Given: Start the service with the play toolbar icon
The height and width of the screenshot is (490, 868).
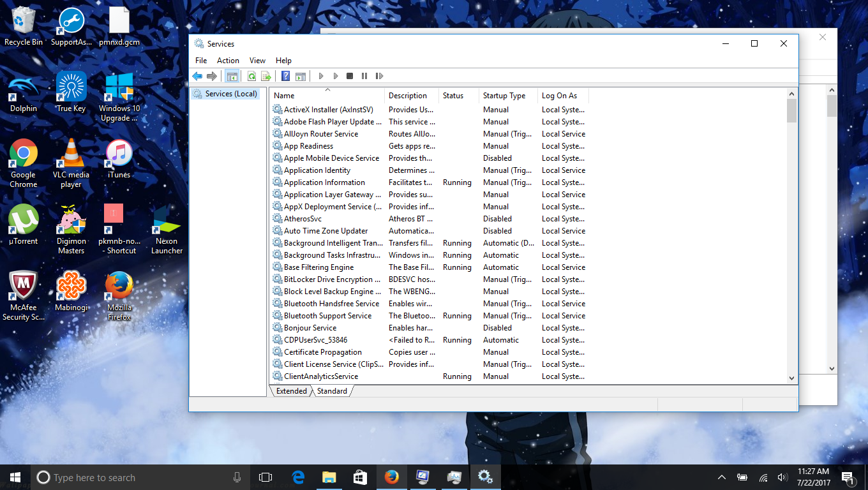Looking at the screenshot, I should (x=321, y=76).
